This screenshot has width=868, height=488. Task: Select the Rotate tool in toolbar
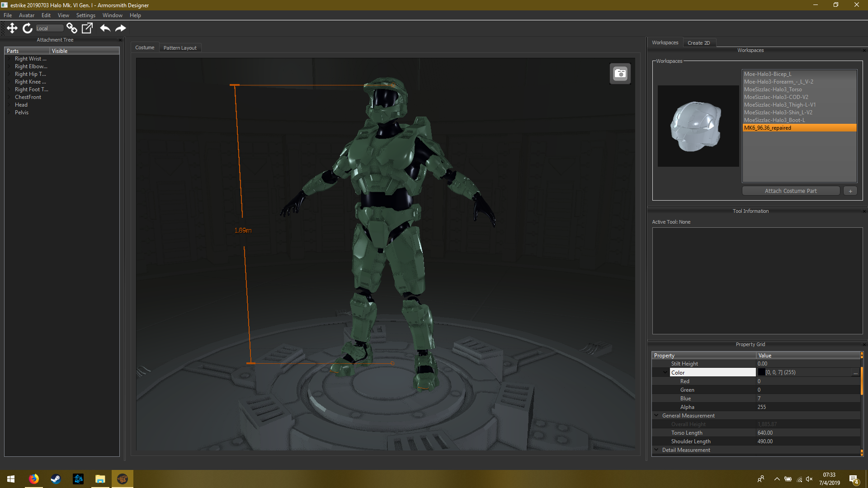pos(28,28)
